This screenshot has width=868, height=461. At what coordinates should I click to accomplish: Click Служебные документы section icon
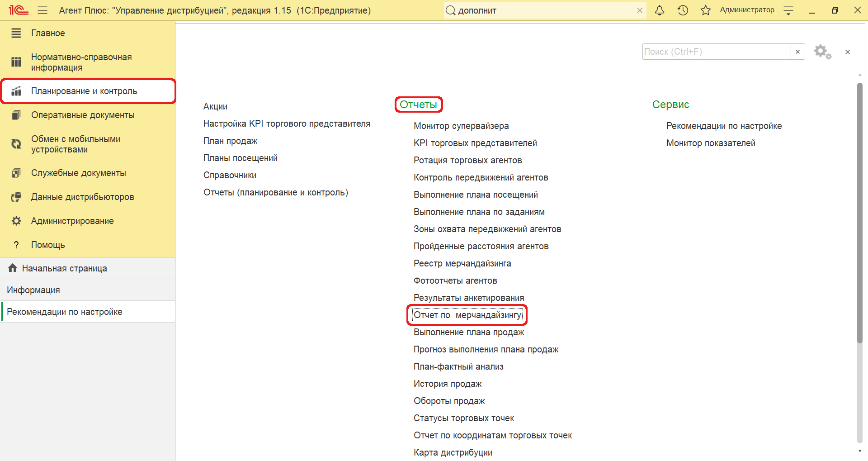[16, 173]
